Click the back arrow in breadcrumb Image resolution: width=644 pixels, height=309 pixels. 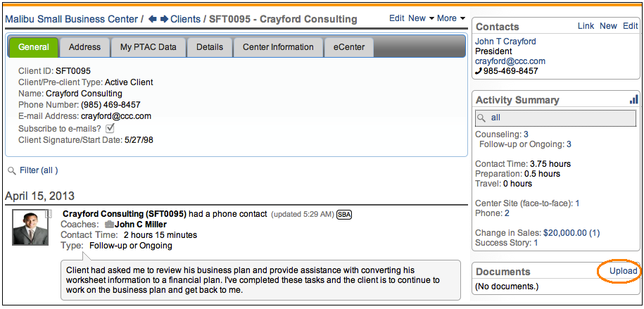coord(151,19)
